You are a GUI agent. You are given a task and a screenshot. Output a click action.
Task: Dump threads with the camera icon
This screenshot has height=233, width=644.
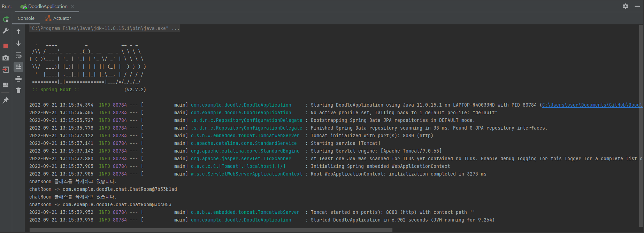(6, 58)
